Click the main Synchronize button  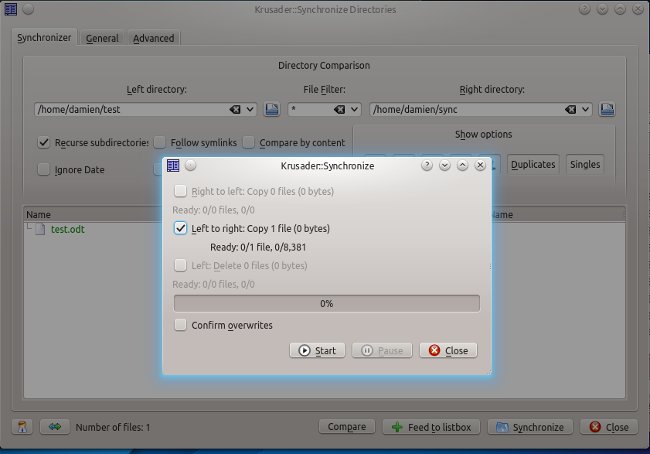tap(530, 427)
